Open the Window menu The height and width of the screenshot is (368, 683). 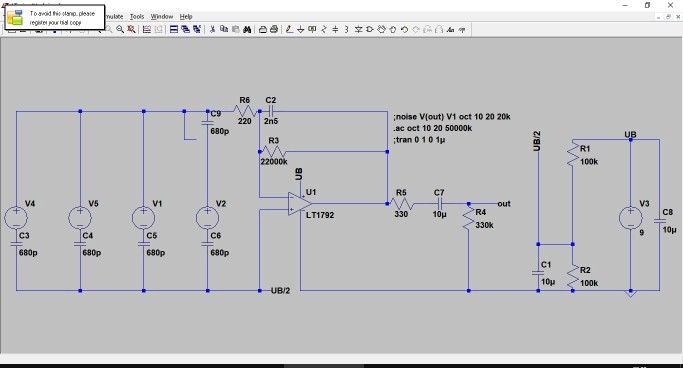point(162,17)
